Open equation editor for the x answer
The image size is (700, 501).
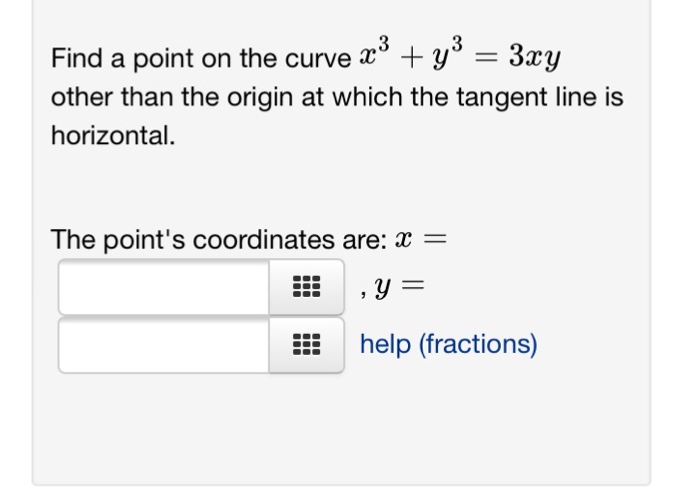click(x=306, y=287)
